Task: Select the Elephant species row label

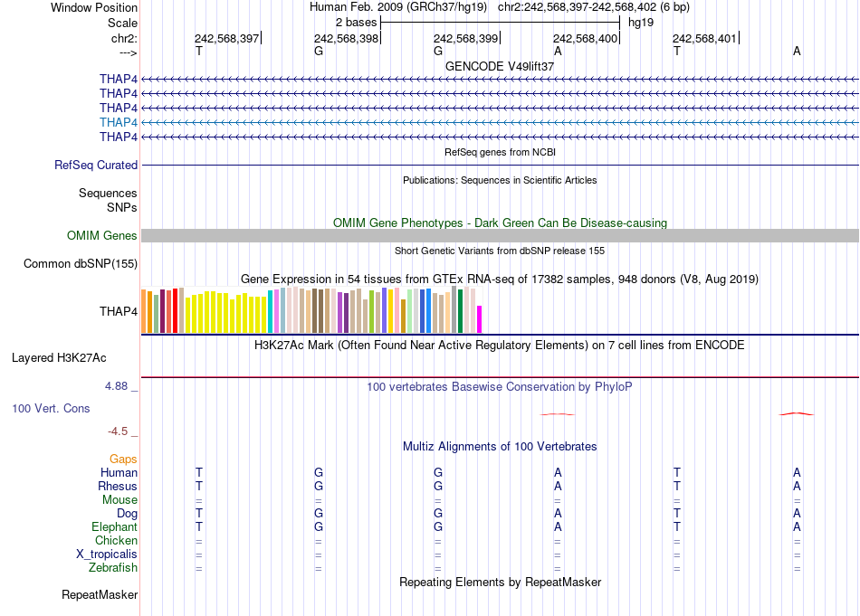Action: point(115,526)
